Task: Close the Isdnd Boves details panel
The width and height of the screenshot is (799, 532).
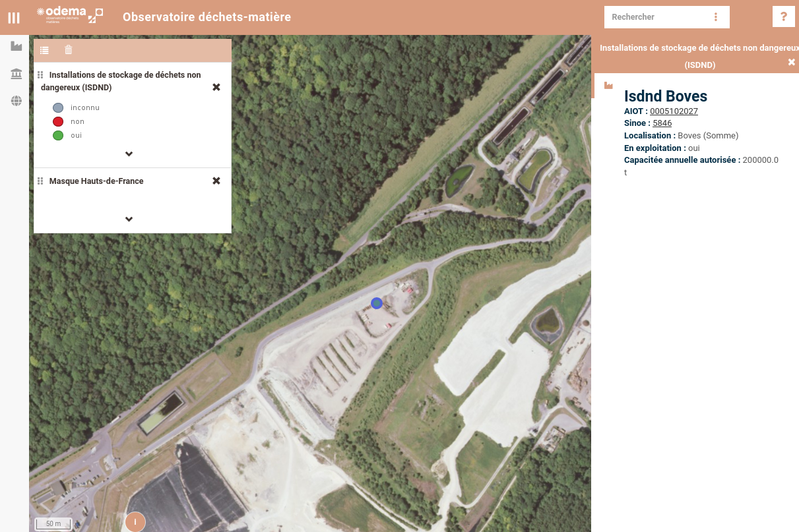Action: click(792, 62)
